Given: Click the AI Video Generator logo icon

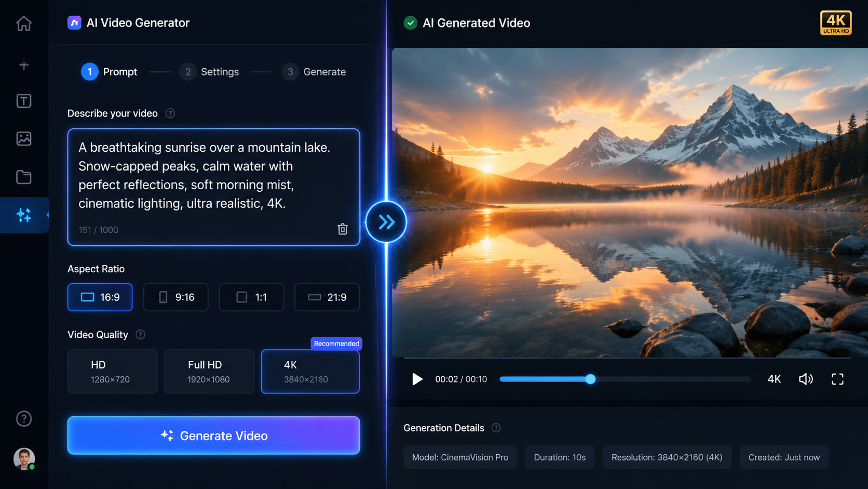Looking at the screenshot, I should [x=74, y=23].
